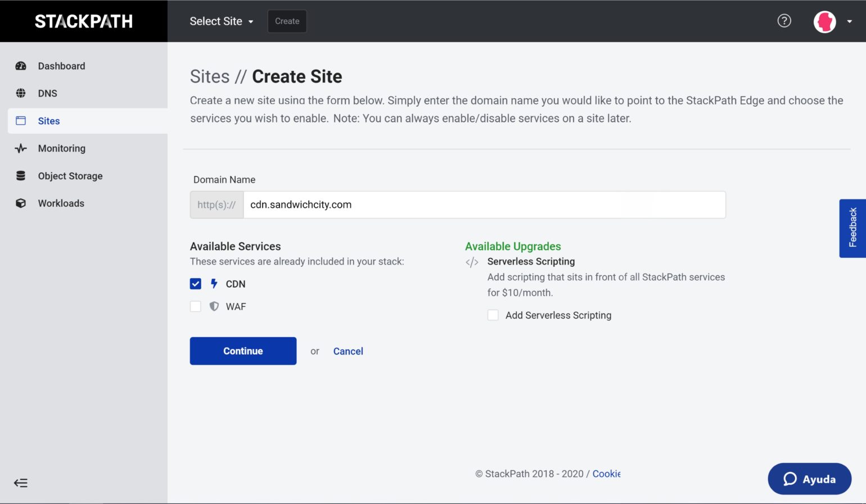The height and width of the screenshot is (504, 866).
Task: Click the Domain Name input field
Action: 484,205
